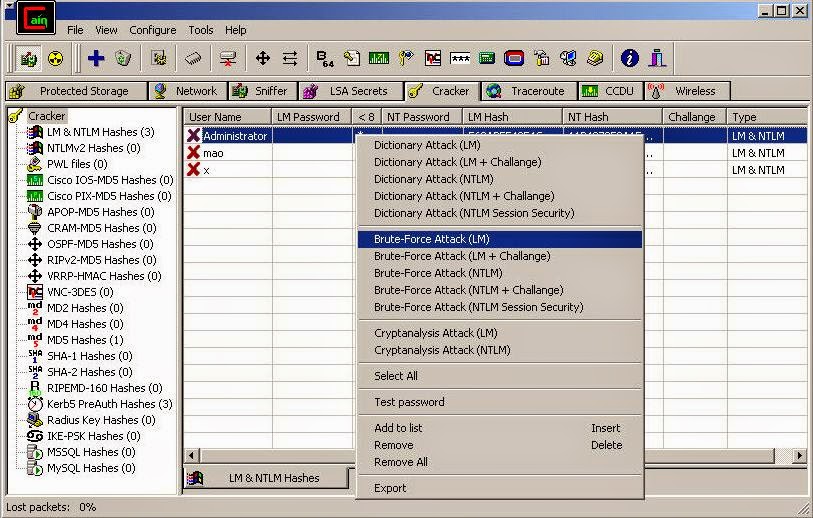
Task: Switch to the CCDU tab
Action: click(x=610, y=91)
